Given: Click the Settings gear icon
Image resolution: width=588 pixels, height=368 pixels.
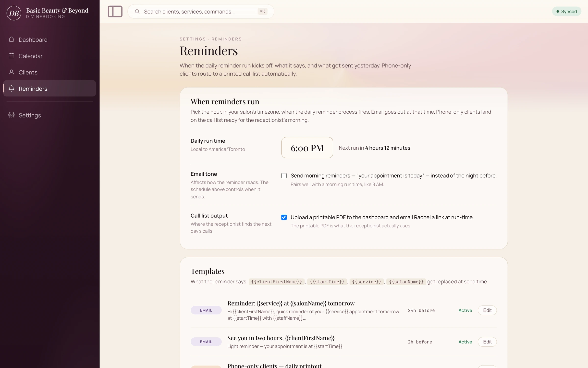Looking at the screenshot, I should (x=11, y=115).
